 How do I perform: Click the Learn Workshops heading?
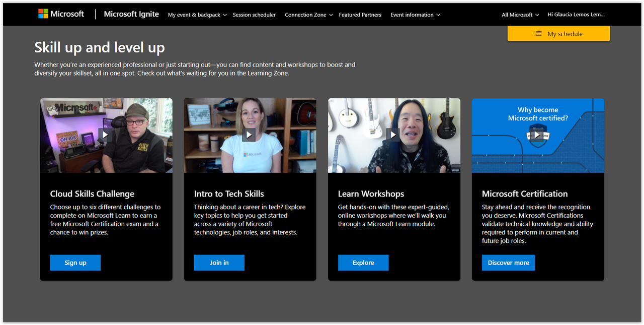pos(371,193)
